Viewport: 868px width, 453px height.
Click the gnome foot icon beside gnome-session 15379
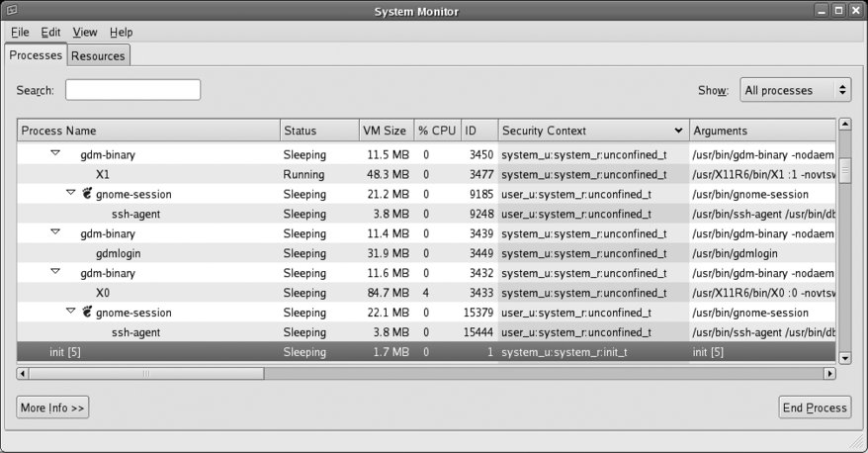[x=87, y=312]
